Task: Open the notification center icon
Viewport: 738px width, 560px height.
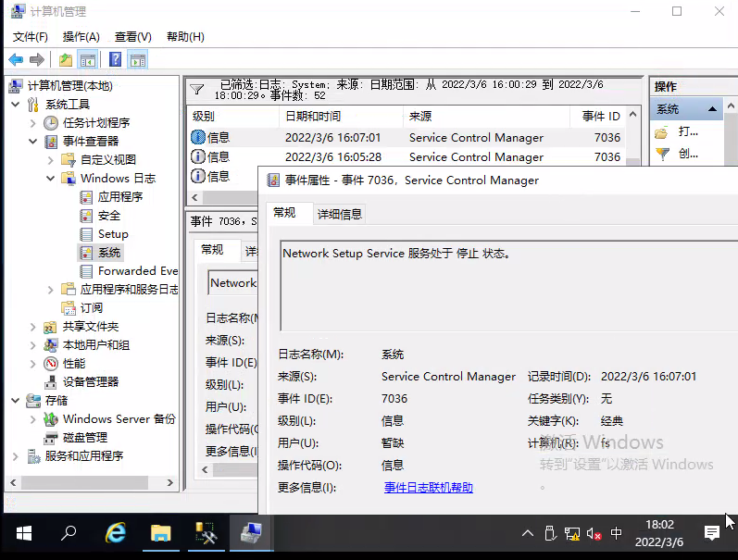Action: tap(712, 533)
